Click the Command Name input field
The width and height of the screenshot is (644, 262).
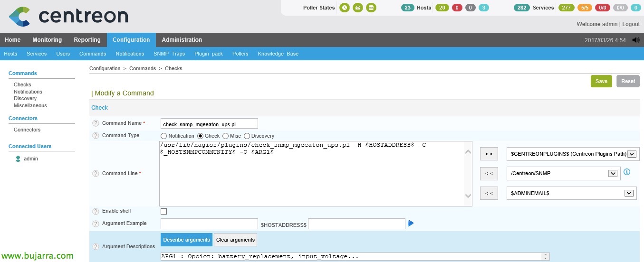(209, 124)
